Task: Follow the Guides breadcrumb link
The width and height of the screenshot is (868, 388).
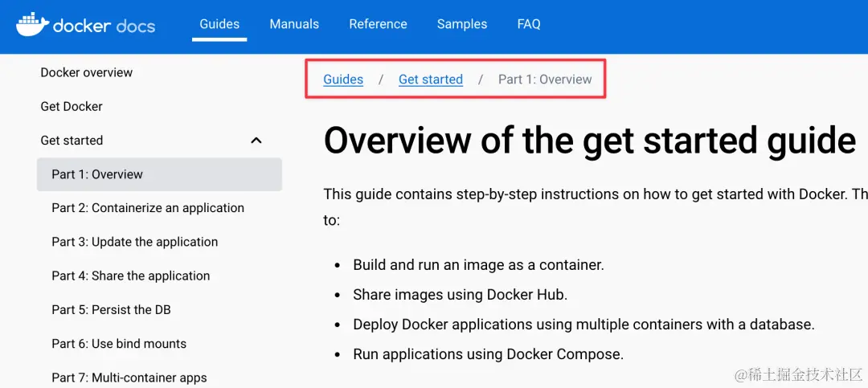Action: coord(343,80)
